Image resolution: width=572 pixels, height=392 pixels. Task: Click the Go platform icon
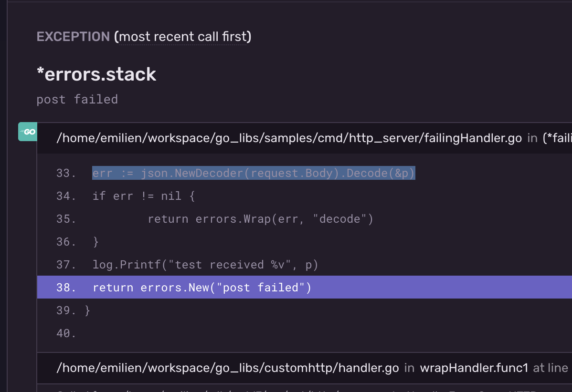pos(28,132)
